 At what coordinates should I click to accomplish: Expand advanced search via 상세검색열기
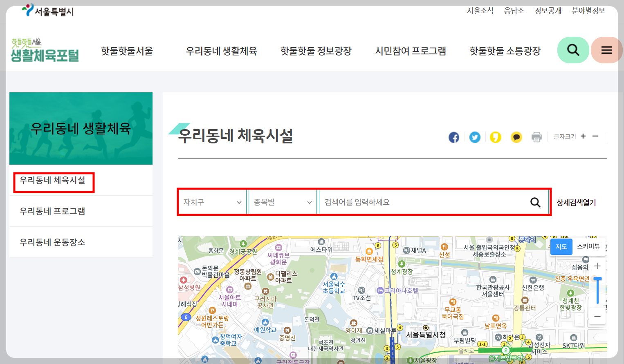click(577, 202)
